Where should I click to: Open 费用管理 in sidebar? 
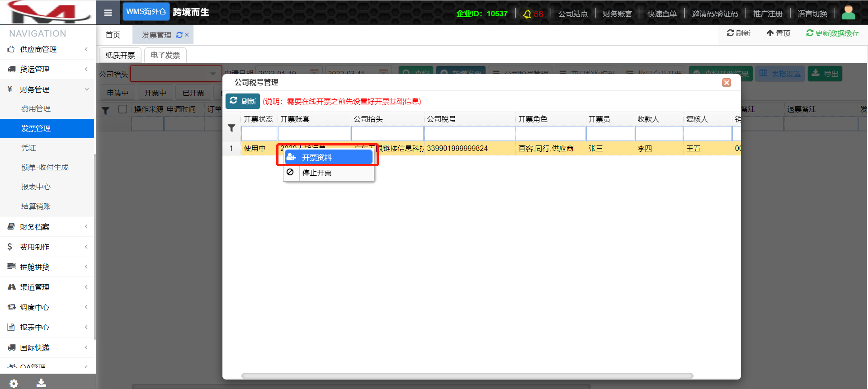pos(36,108)
